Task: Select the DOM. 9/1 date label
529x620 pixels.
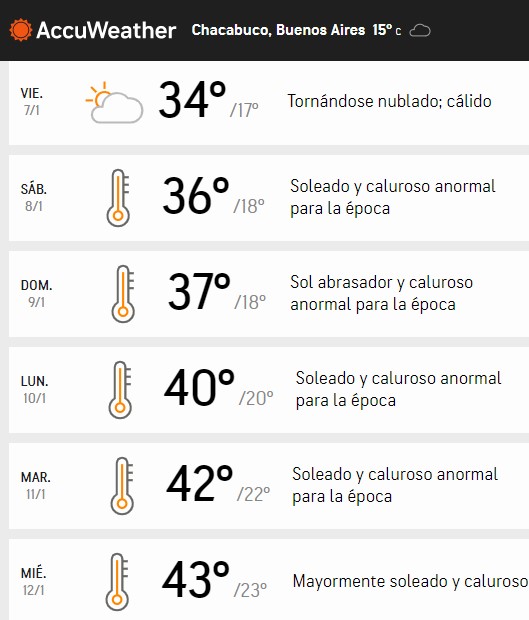Action: tap(36, 293)
